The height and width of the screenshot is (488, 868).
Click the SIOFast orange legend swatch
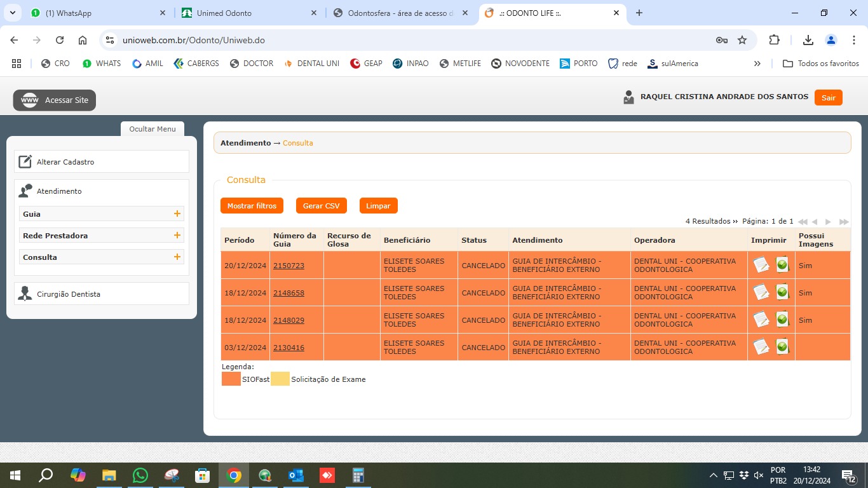coord(231,379)
